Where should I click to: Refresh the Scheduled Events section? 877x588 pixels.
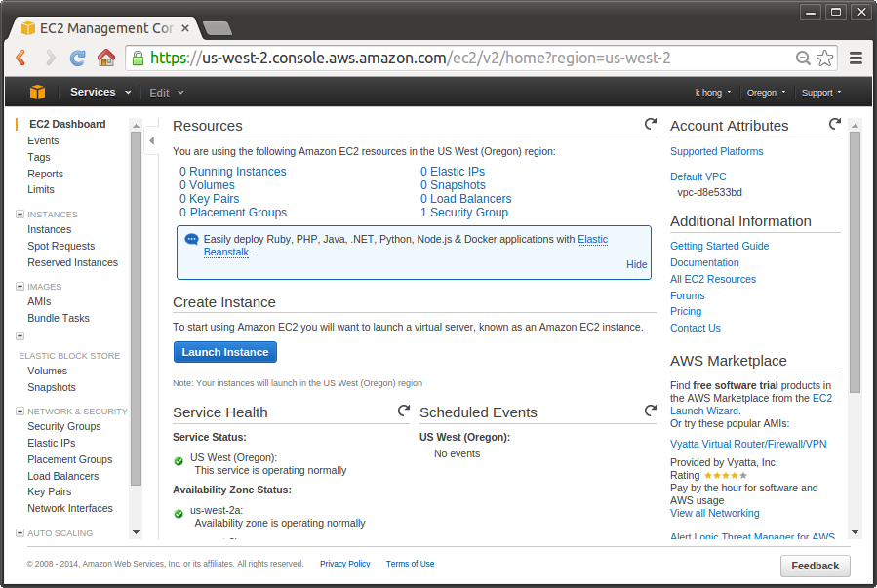pos(650,411)
